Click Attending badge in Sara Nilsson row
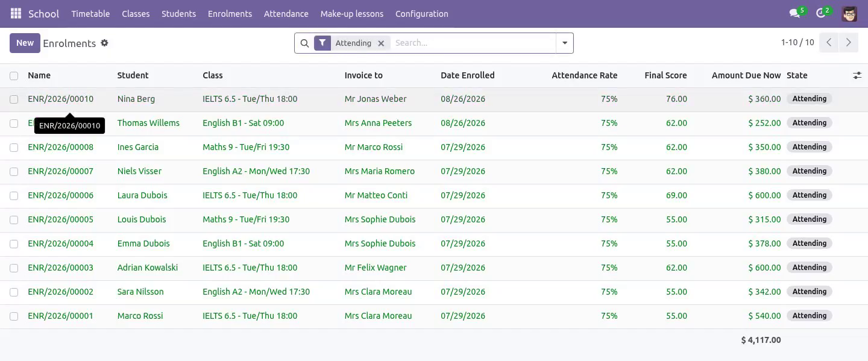This screenshot has width=868, height=361. 810,292
